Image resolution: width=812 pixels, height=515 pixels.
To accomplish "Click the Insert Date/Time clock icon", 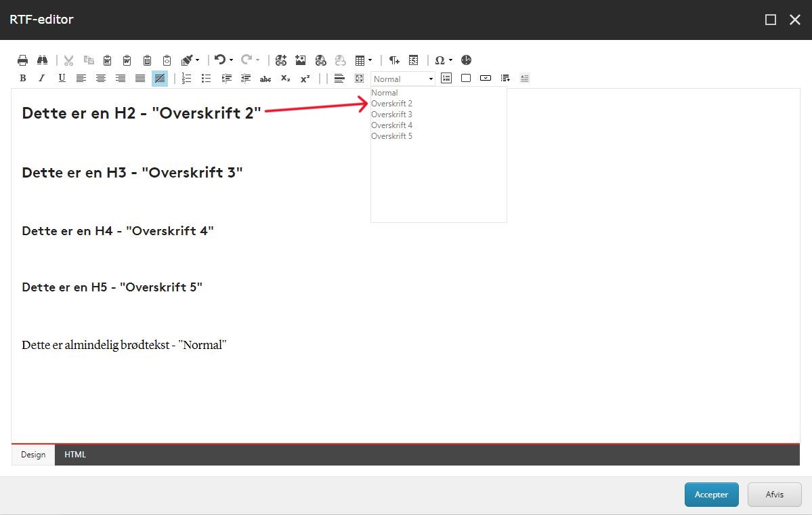I will (x=466, y=60).
